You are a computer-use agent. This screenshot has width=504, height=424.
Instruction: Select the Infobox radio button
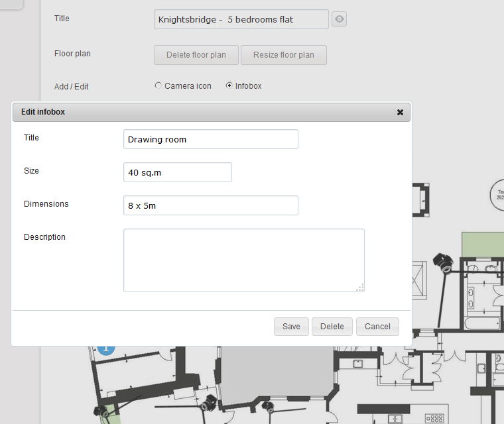pyautogui.click(x=229, y=85)
